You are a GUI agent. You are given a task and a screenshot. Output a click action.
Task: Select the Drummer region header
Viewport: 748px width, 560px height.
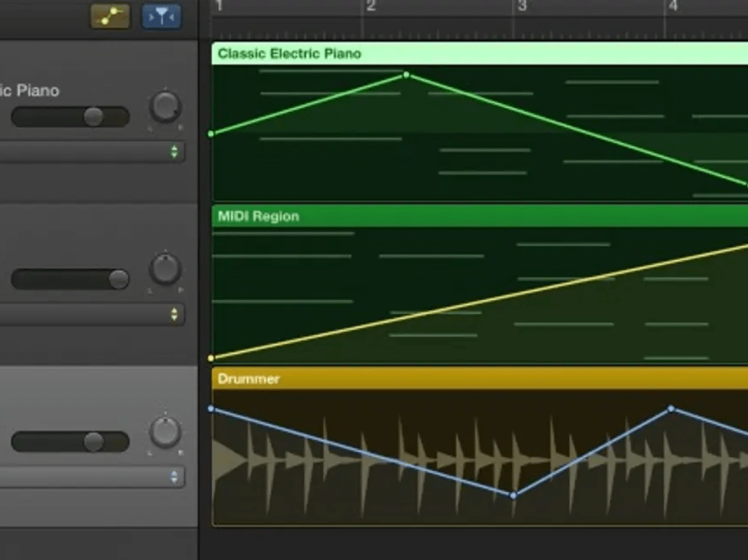tap(479, 379)
